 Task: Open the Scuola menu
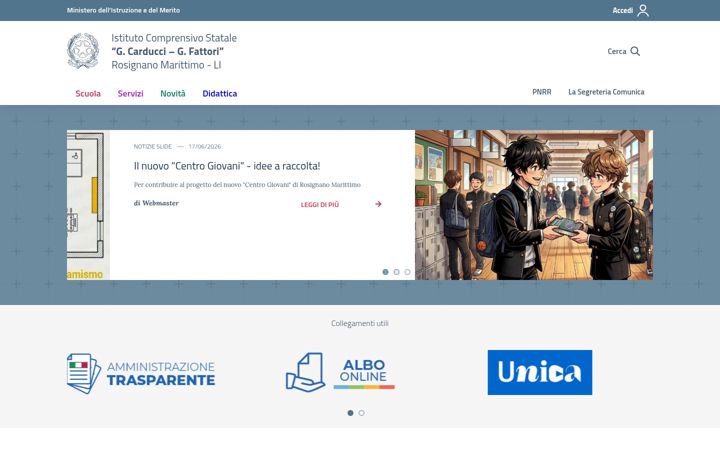click(88, 94)
